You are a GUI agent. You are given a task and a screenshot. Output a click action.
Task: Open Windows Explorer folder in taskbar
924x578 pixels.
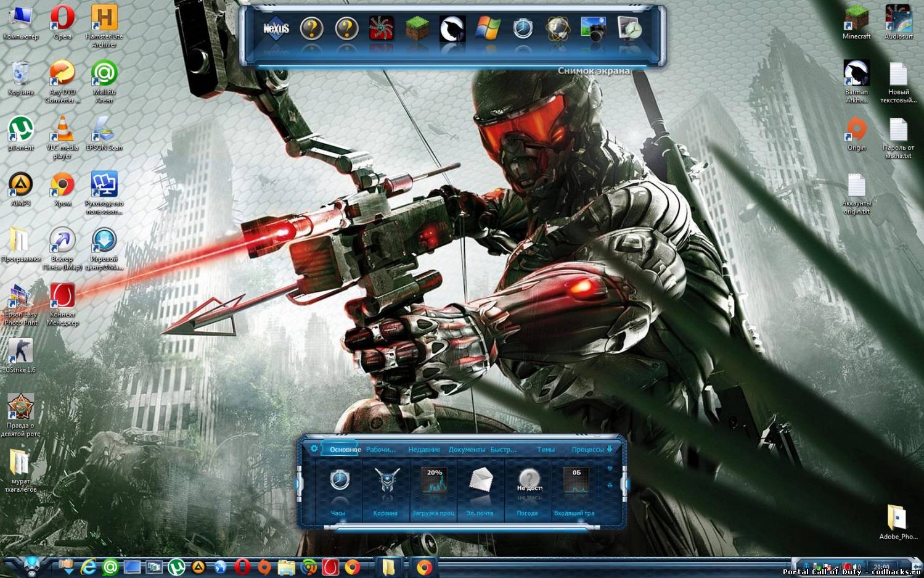click(286, 567)
